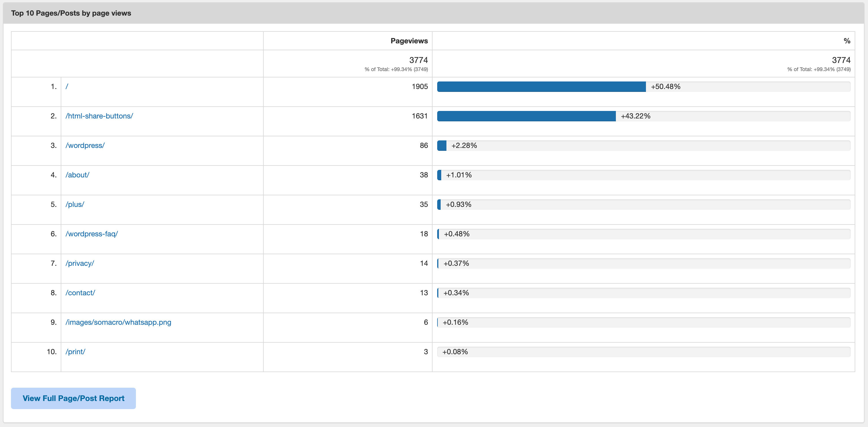Image resolution: width=868 pixels, height=427 pixels.
Task: Click the 1631 pageviews value
Action: [x=420, y=116]
